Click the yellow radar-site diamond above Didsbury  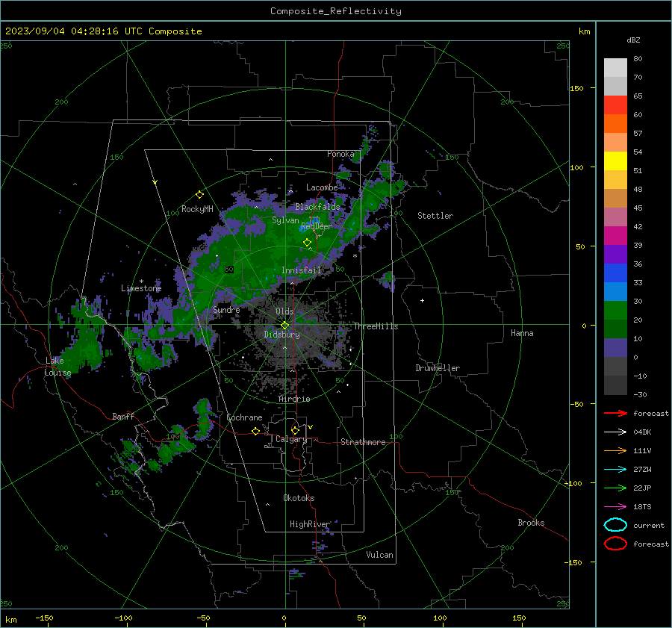(285, 325)
